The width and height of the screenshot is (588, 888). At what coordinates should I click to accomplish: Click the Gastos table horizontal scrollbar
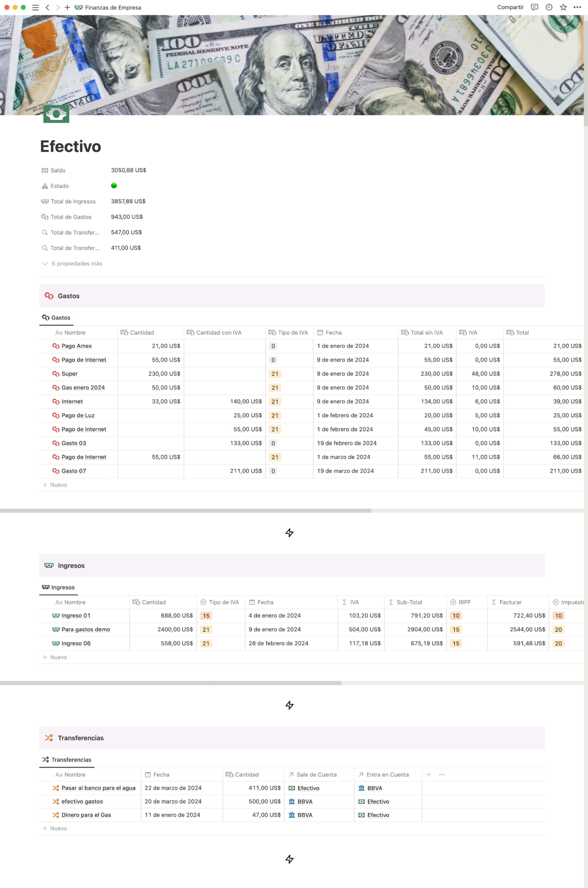185,511
